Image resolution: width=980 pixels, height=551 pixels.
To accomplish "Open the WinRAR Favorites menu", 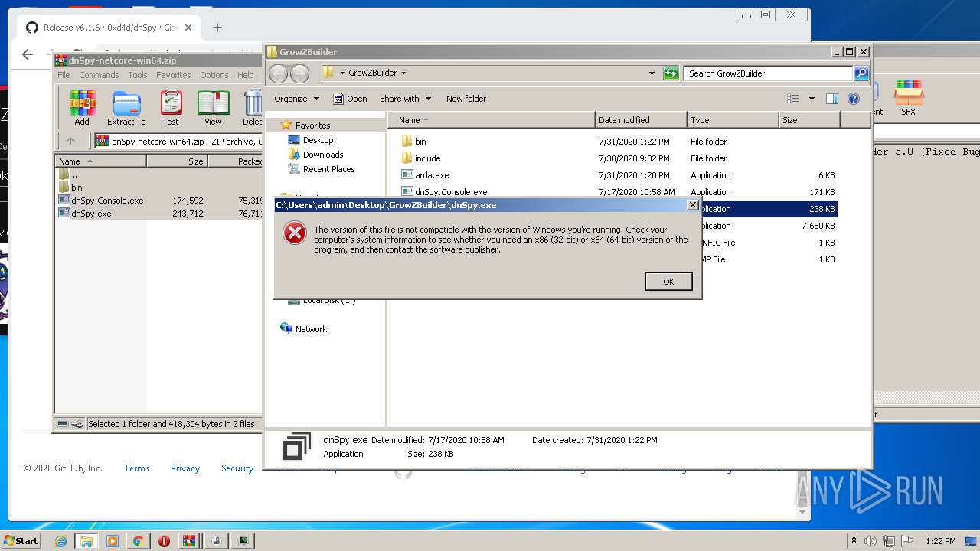I will click(174, 75).
